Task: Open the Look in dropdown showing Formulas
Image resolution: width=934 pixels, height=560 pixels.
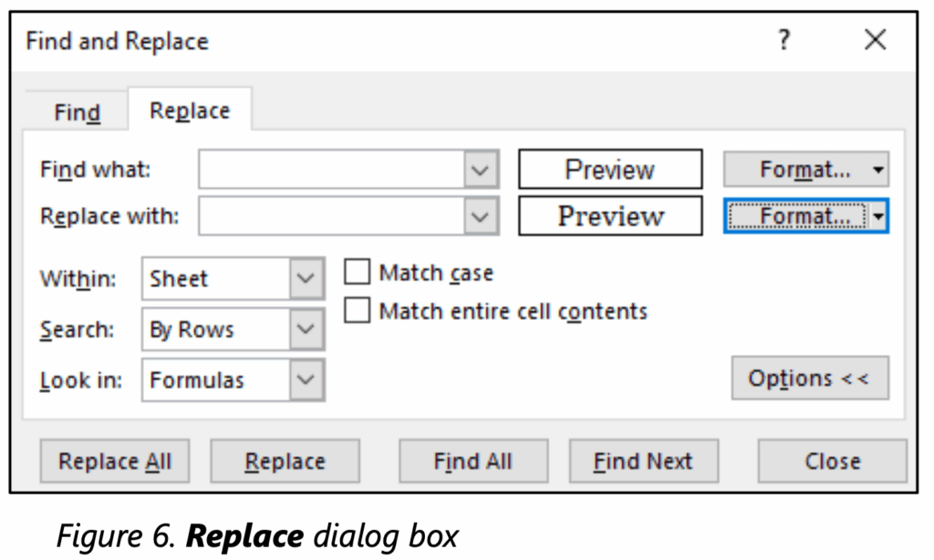Action: [306, 379]
